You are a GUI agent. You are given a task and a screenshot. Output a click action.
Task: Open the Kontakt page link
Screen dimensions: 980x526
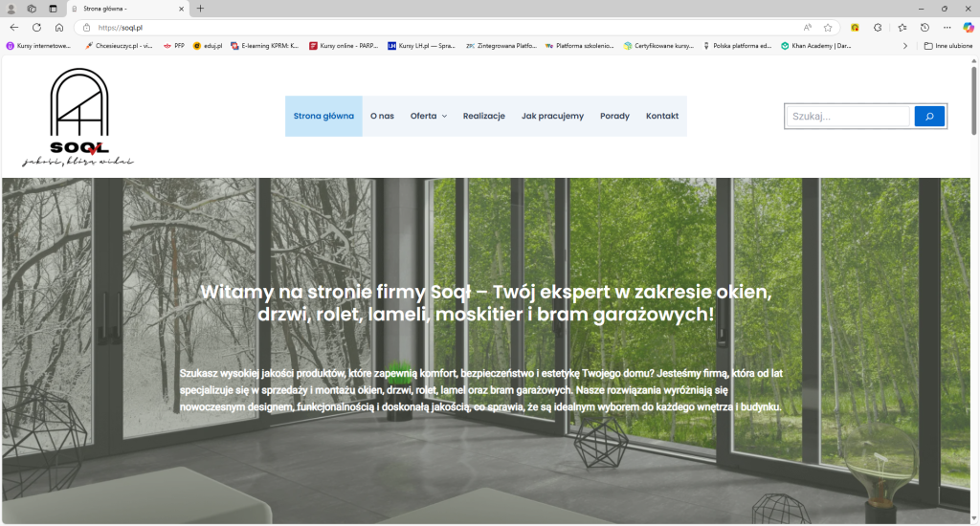tap(661, 116)
